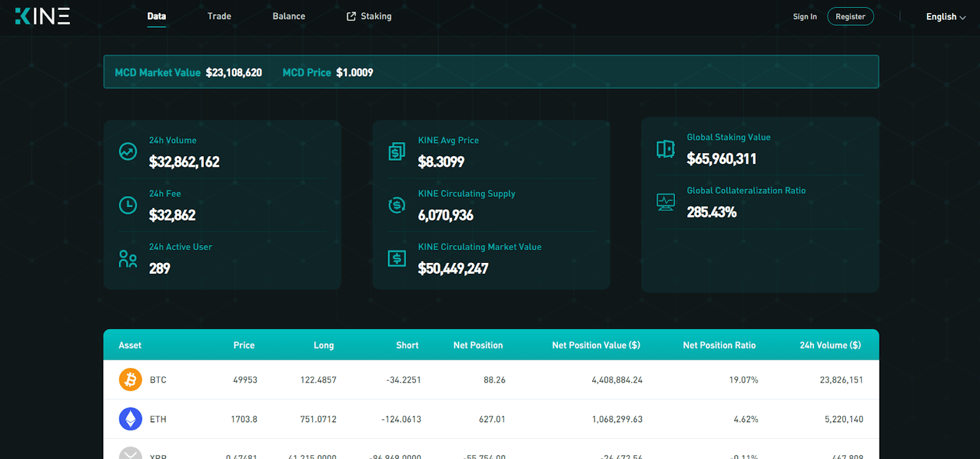Click the Short column header
This screenshot has height=459, width=980.
408,345
